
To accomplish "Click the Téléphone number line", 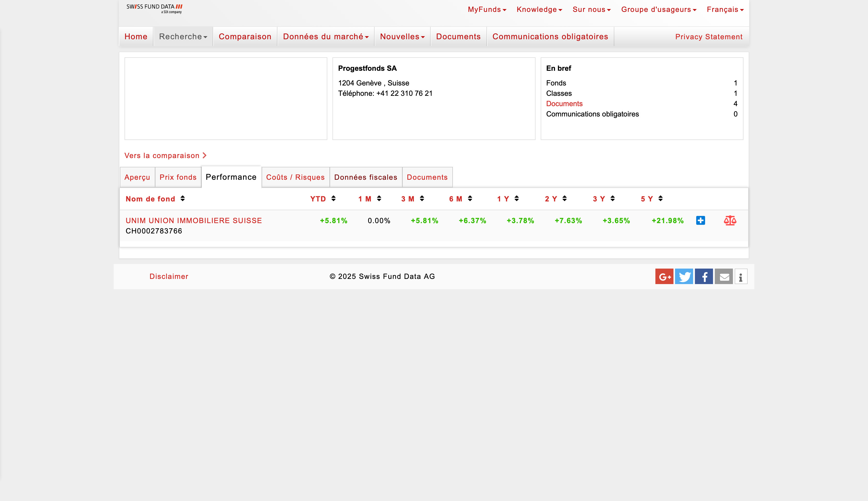I will tap(385, 93).
